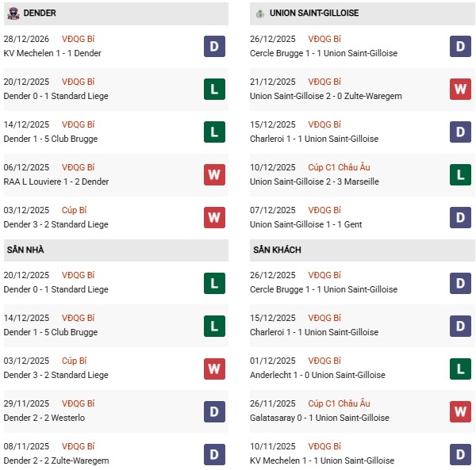The image size is (476, 470).
Task: Select the D badge for Dender 2-2 Zulte-Waregem
Action: tap(214, 454)
